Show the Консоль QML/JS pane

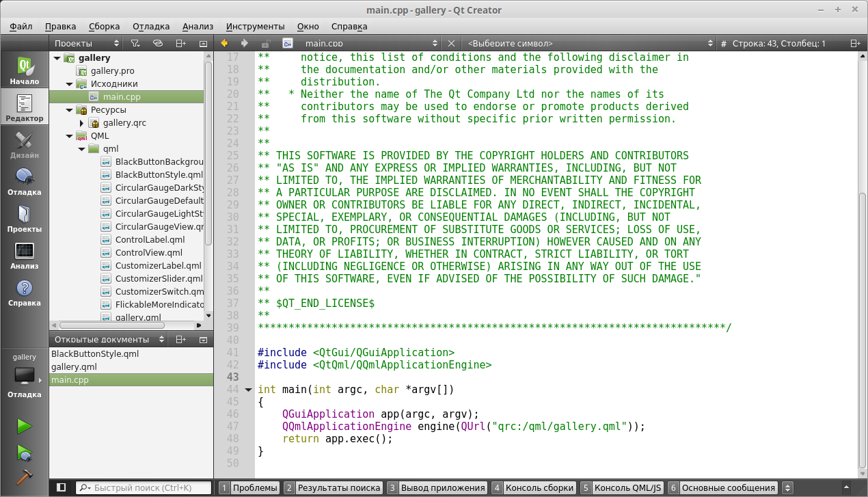point(622,488)
